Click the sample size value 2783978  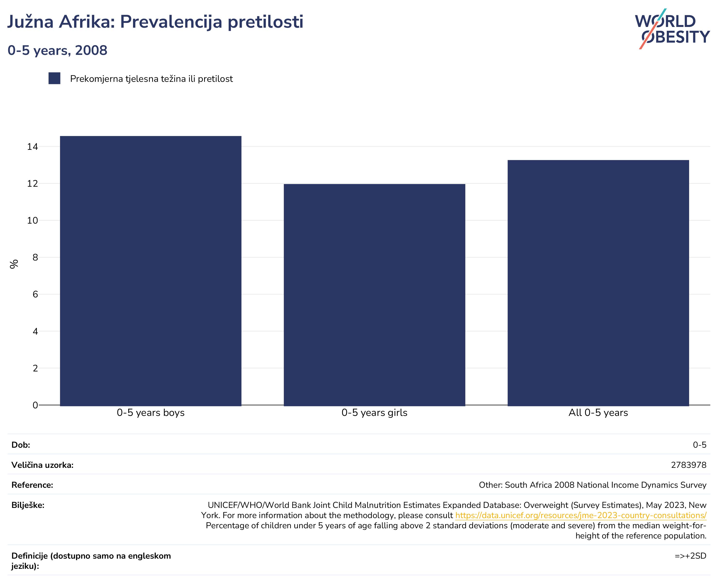pos(689,465)
